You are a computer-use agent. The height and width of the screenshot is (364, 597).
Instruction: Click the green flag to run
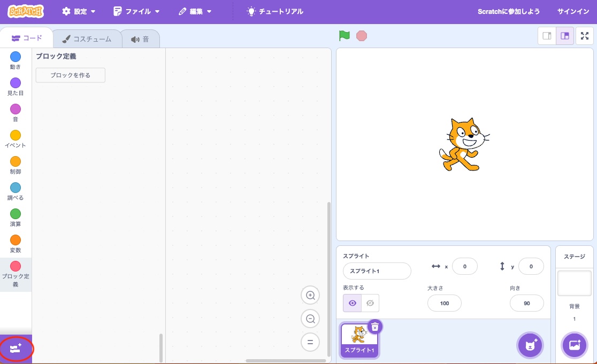click(x=344, y=36)
